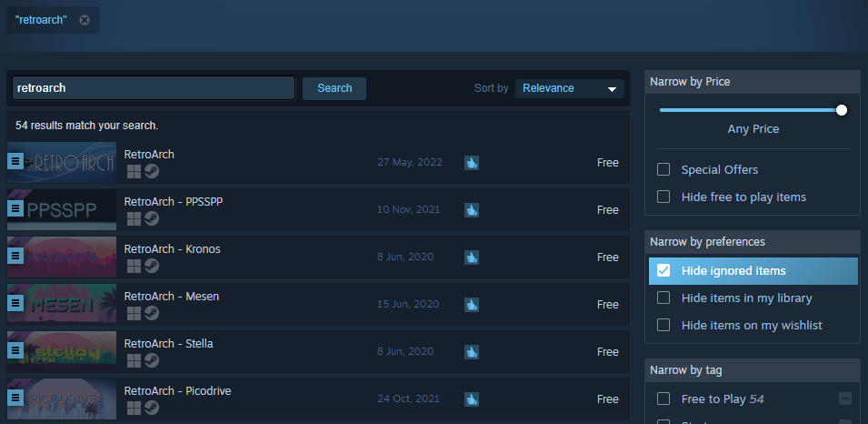Screen dimensions: 868x424
Task: Click the price slider handle
Action: coord(842,110)
